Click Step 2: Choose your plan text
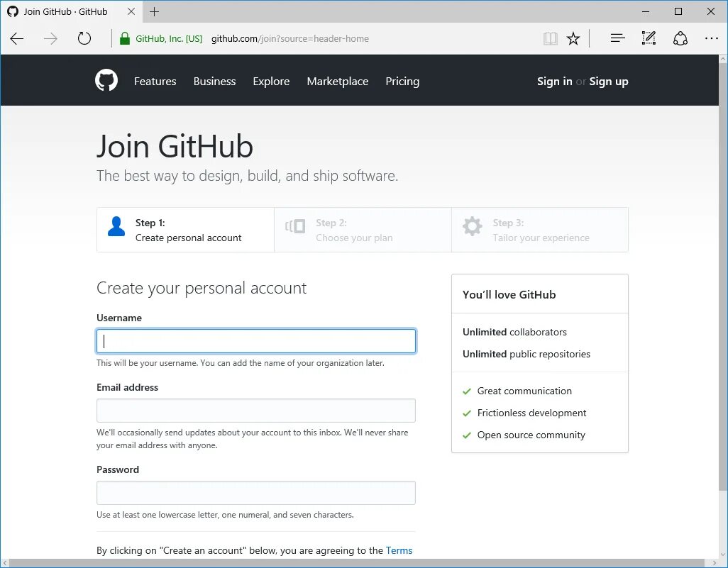Screen dimensions: 728x568 [354, 230]
